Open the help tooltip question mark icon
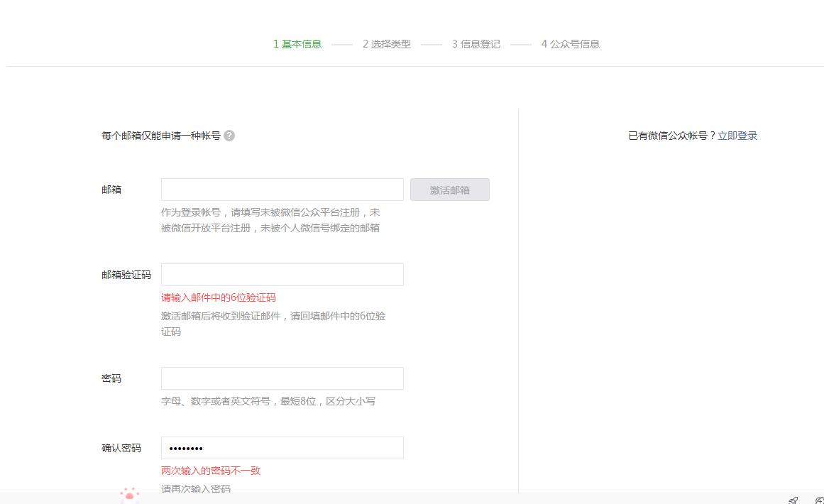 click(x=229, y=136)
